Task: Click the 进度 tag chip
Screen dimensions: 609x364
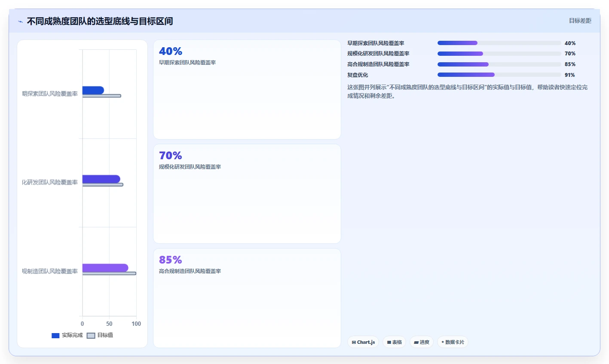Action: [x=422, y=342]
